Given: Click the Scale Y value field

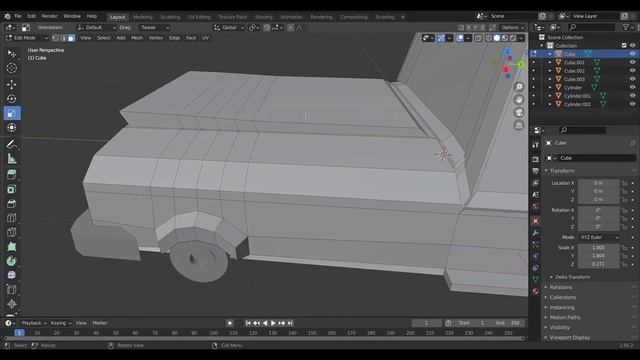Looking at the screenshot, I should 598,256.
